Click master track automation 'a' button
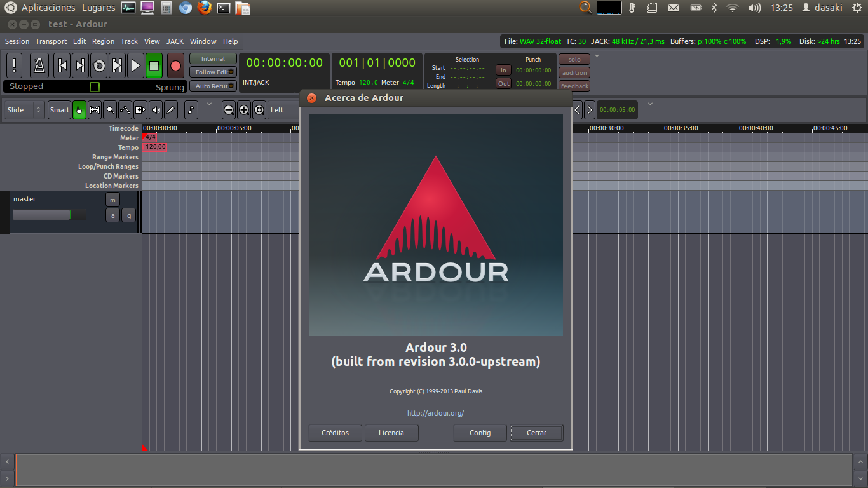 tap(112, 215)
